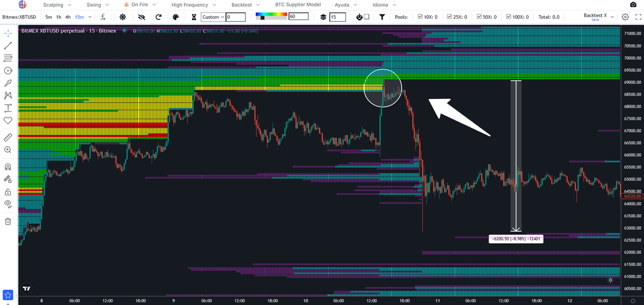This screenshot has width=644, height=305.
Task: Click the robot icon in toolbar
Action: (359, 17)
